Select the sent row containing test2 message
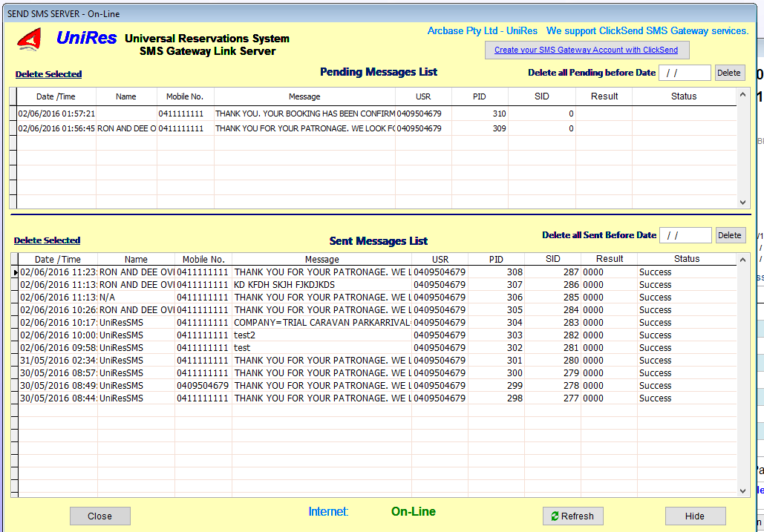Viewport: 764px width, 532px height. (x=321, y=335)
